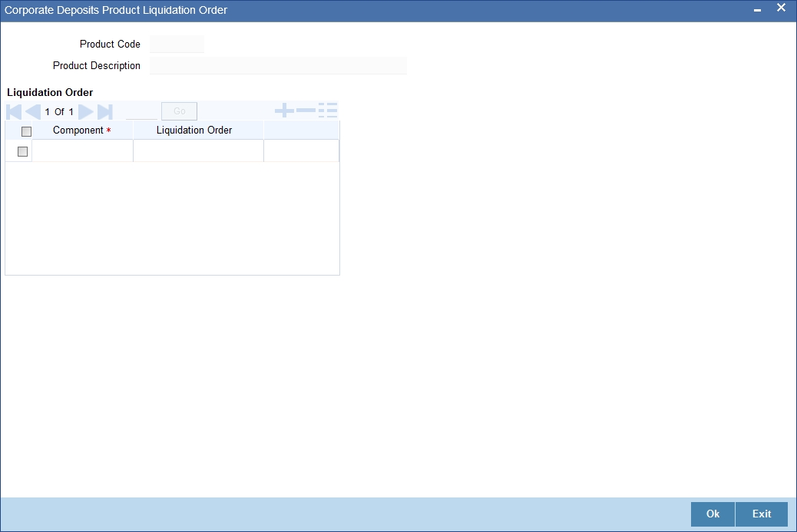
Task: Click the Product Code label
Action: [x=110, y=45]
